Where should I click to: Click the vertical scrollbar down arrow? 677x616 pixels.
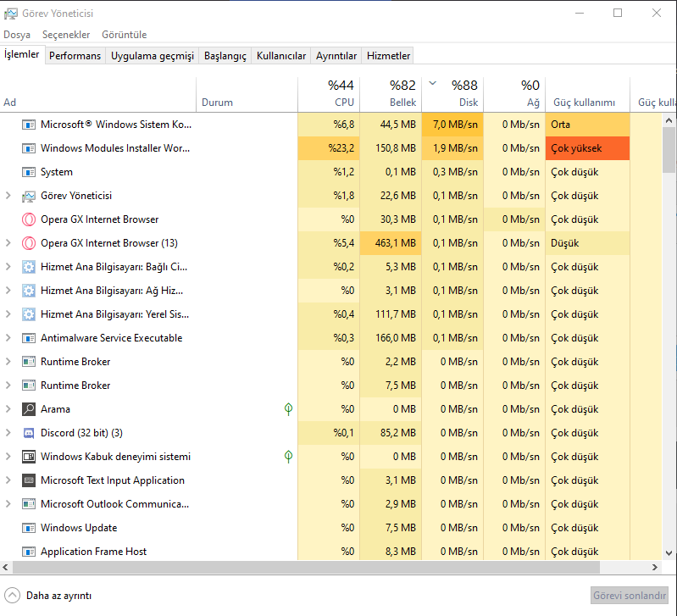[669, 553]
